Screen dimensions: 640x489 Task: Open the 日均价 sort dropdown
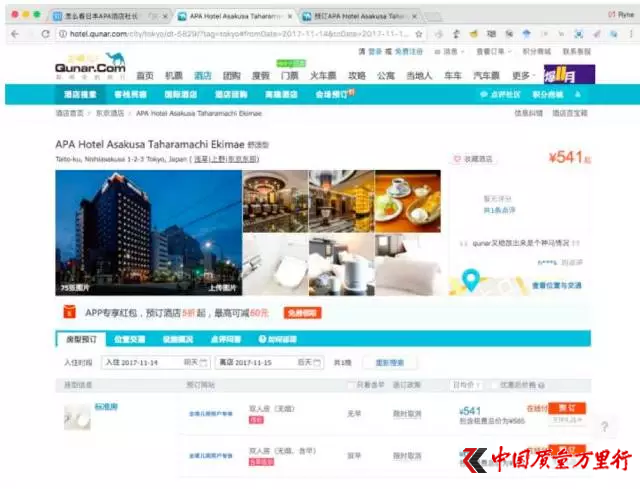[467, 385]
